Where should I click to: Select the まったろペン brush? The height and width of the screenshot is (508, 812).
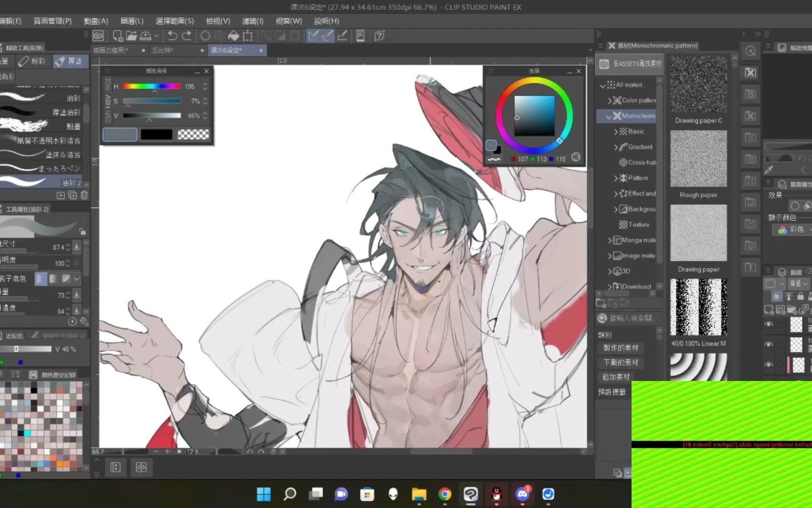(42, 168)
